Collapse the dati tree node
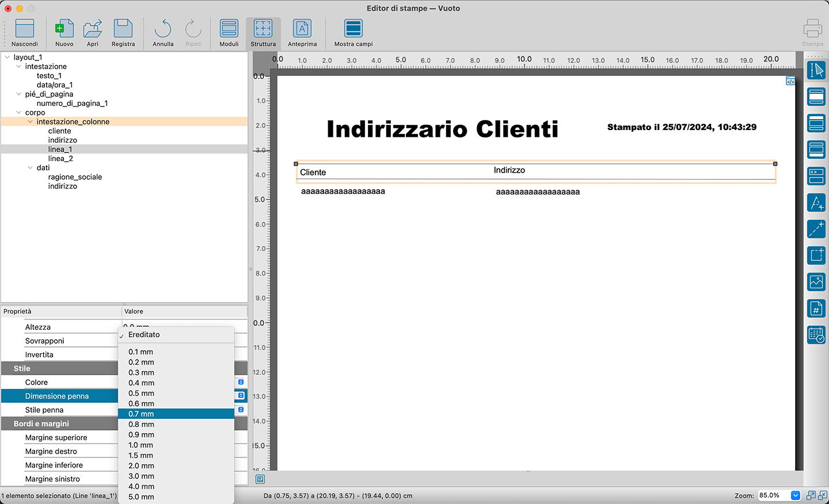The height and width of the screenshot is (504, 829). 31,168
